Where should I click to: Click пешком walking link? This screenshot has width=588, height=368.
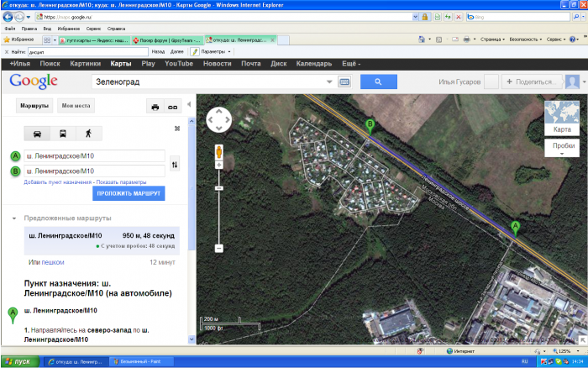tap(53, 262)
